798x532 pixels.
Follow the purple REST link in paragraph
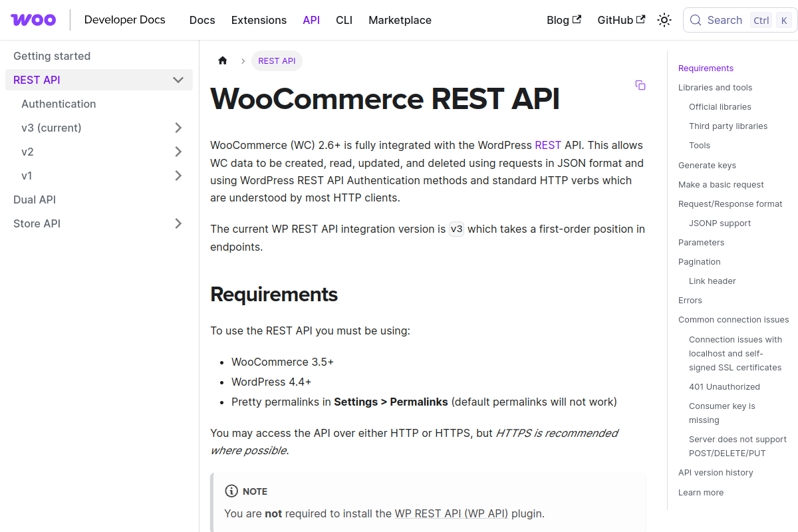point(548,145)
